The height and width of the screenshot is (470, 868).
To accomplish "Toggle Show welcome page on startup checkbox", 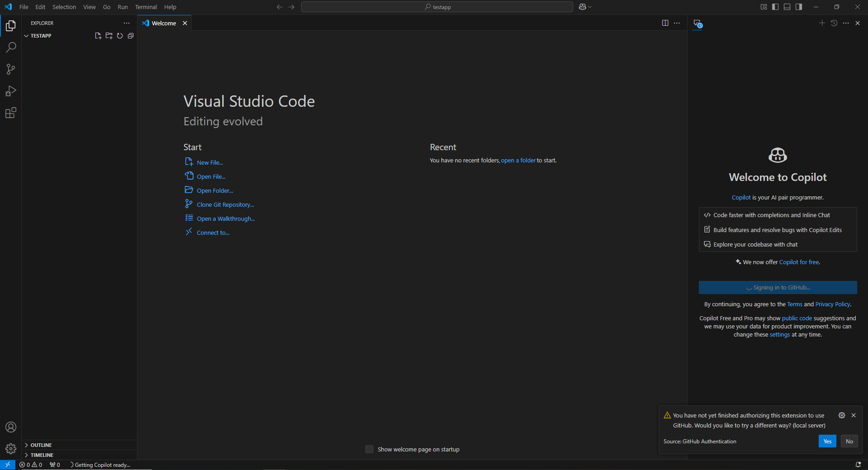I will [369, 449].
